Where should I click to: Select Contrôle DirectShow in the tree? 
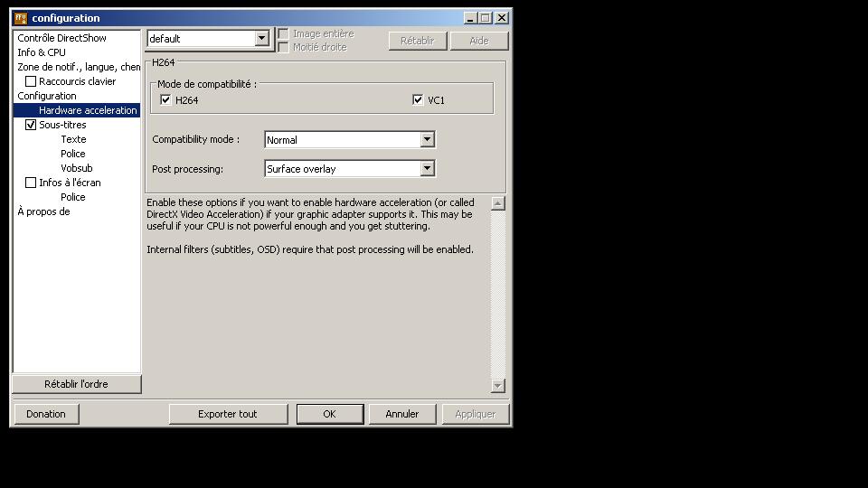point(61,38)
